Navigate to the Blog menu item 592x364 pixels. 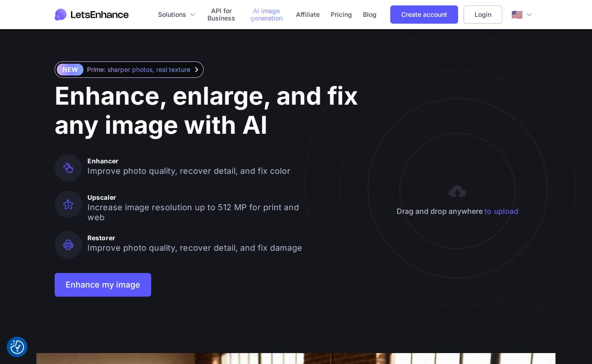click(x=369, y=15)
